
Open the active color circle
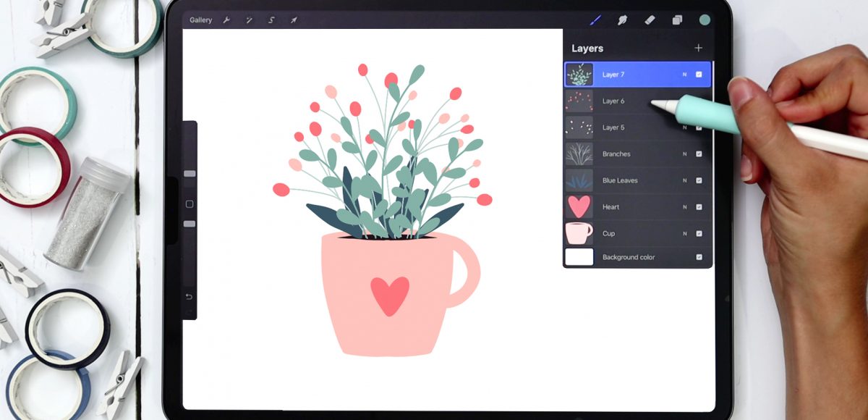[x=705, y=20]
